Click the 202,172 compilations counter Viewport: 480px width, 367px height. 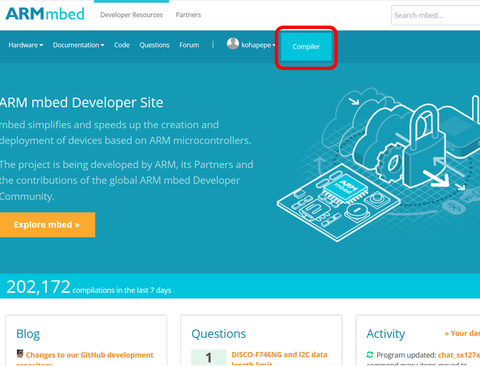point(89,287)
